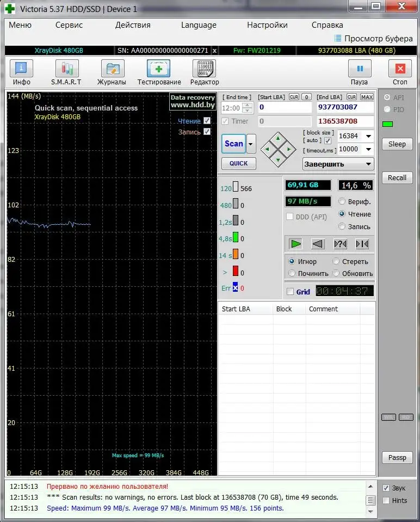
Task: Click the Scan button
Action: [x=233, y=144]
